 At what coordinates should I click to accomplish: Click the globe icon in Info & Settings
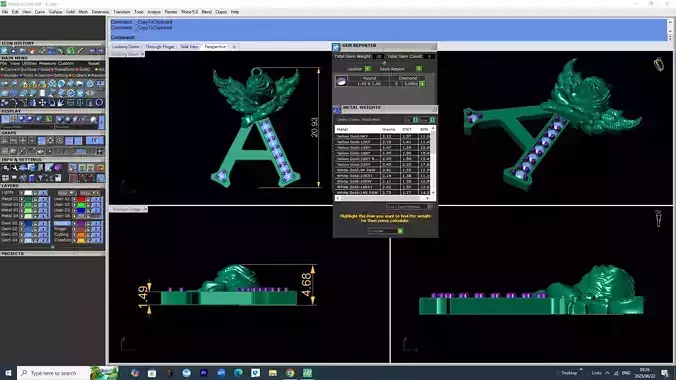coord(23,168)
